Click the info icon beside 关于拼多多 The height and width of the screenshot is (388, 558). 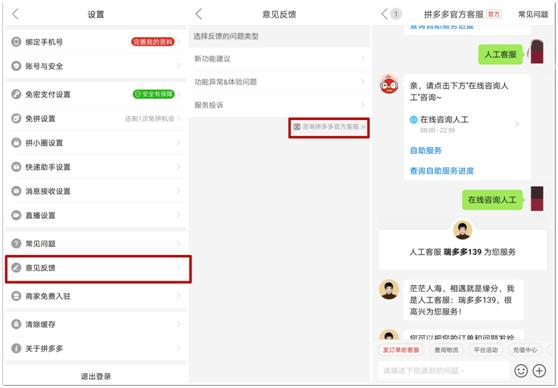pos(16,348)
